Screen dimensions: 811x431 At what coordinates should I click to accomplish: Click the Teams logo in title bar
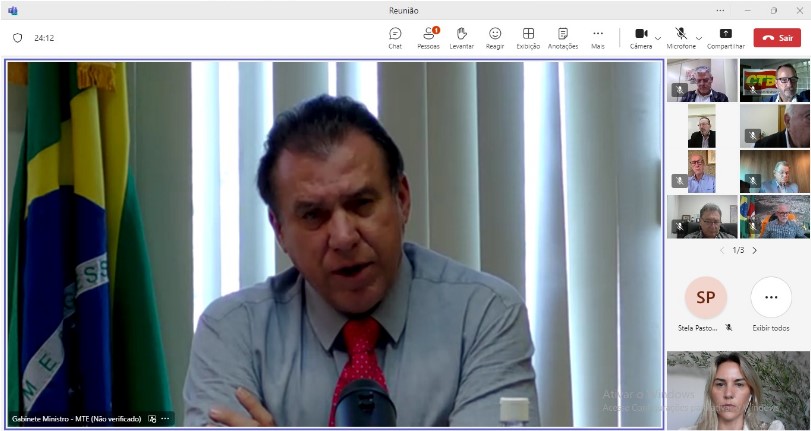13,10
